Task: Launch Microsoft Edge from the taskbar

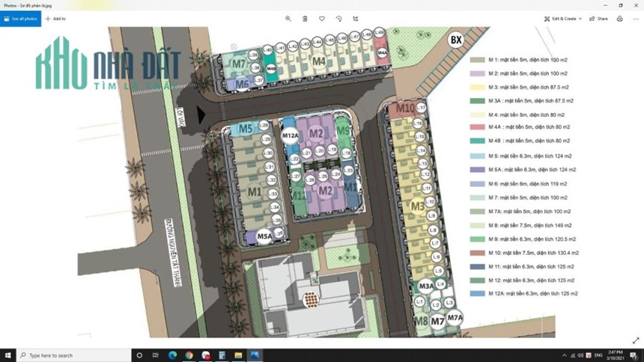Action: point(172,355)
